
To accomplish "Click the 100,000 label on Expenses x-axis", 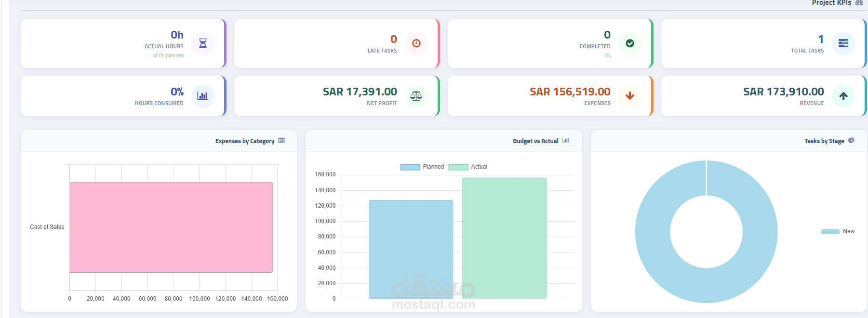I will coord(200,299).
